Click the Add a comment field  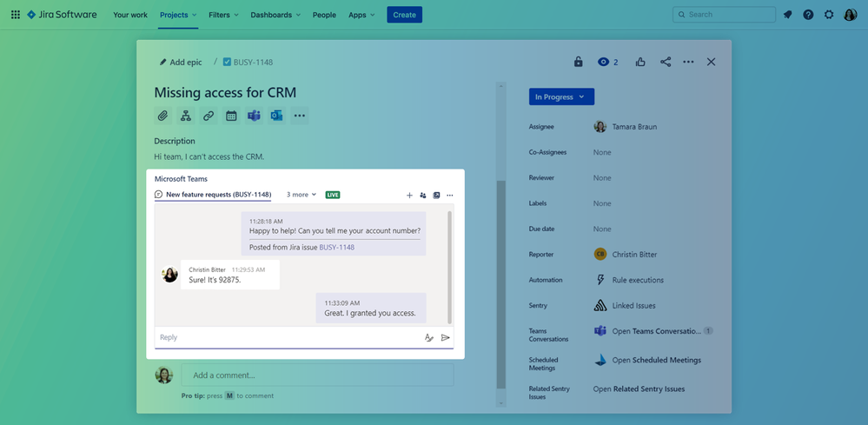(x=317, y=375)
